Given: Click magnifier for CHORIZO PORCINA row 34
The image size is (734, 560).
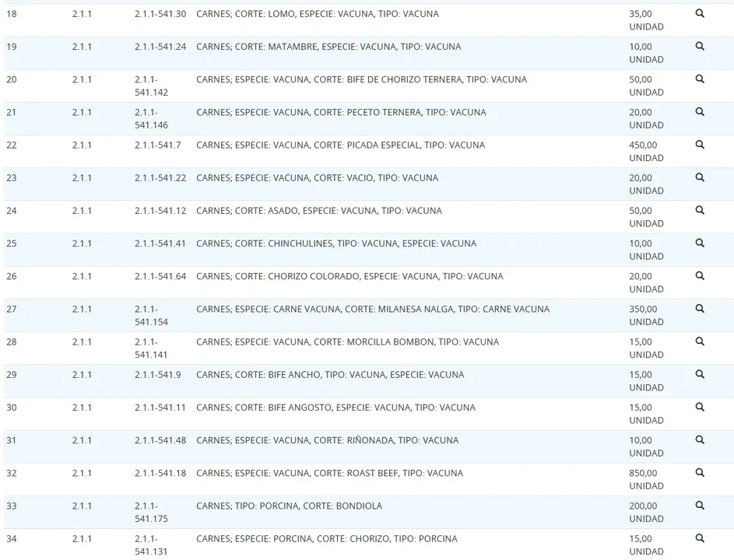Looking at the screenshot, I should tap(700, 538).
